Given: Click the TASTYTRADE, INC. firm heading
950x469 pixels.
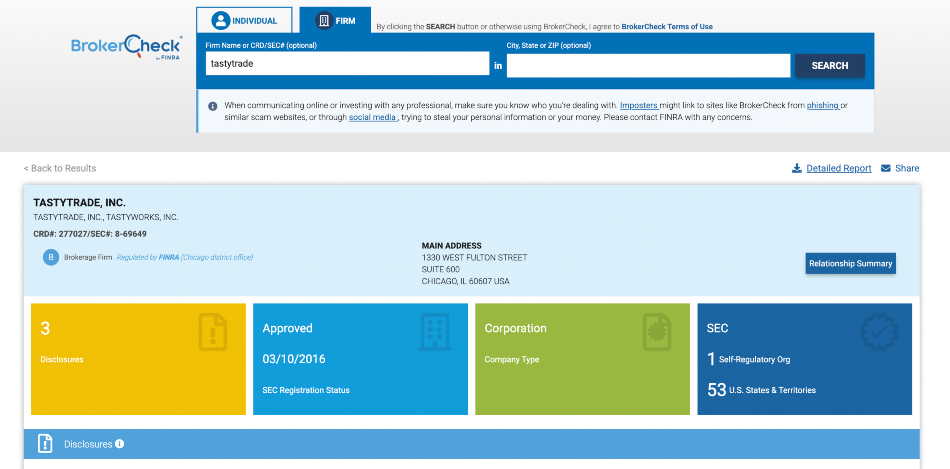Looking at the screenshot, I should 79,203.
